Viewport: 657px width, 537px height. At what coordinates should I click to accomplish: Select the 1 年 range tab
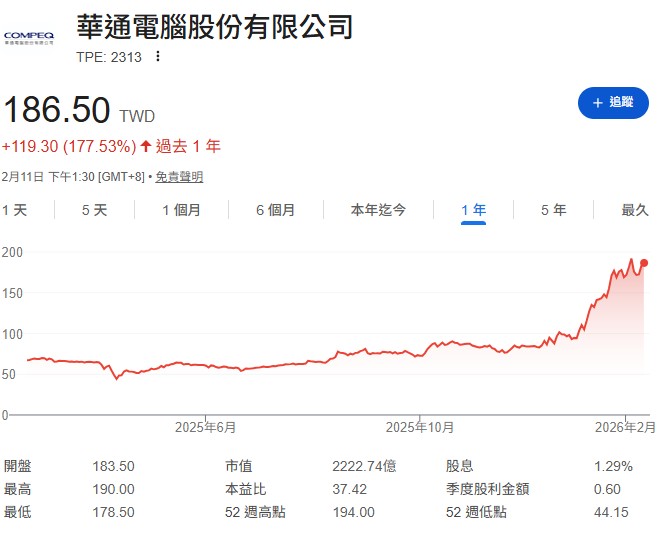[x=473, y=210]
